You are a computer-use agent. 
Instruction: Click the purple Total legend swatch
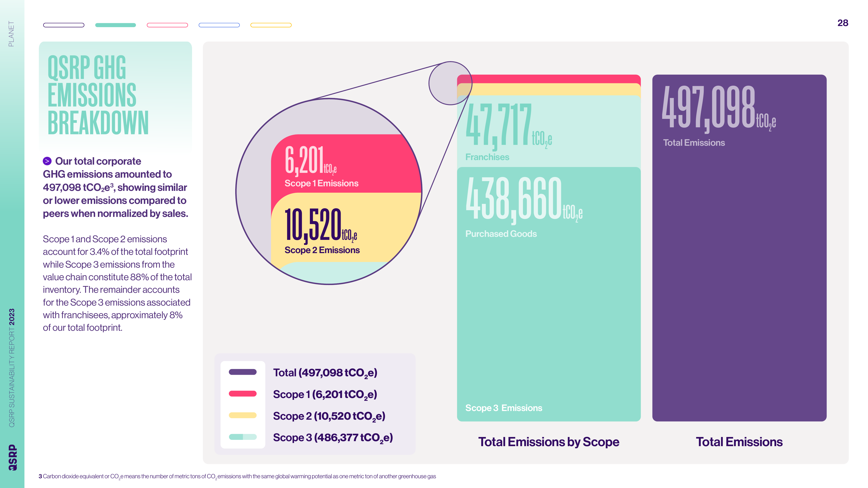[x=243, y=372]
